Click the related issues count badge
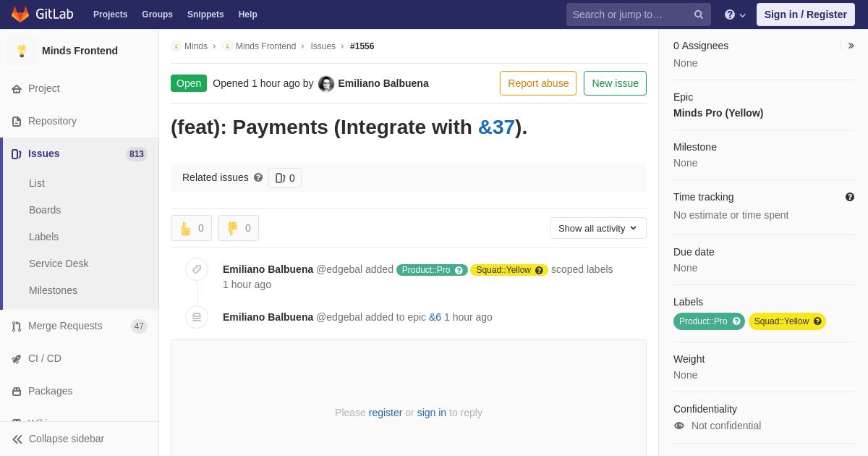868x456 pixels. point(285,178)
